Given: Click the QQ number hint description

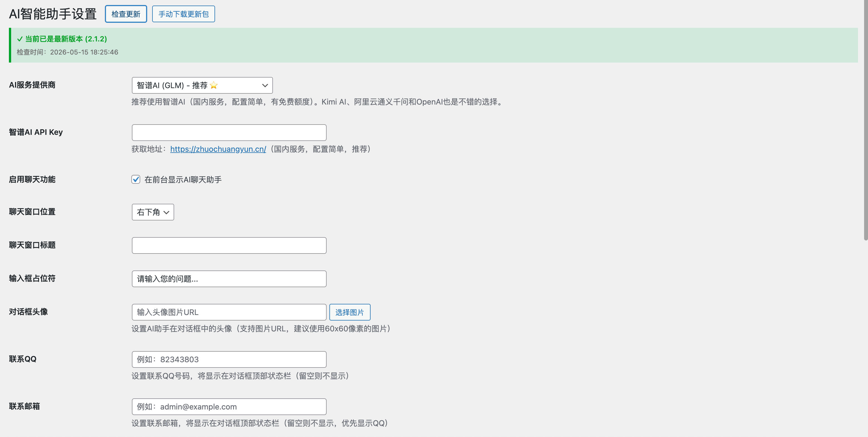Looking at the screenshot, I should coord(241,376).
